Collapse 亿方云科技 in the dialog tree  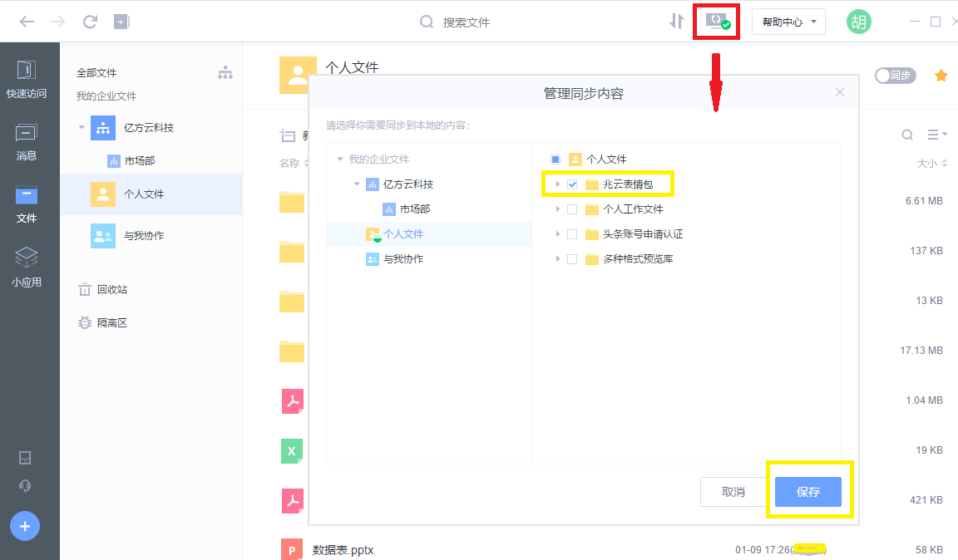tap(356, 184)
